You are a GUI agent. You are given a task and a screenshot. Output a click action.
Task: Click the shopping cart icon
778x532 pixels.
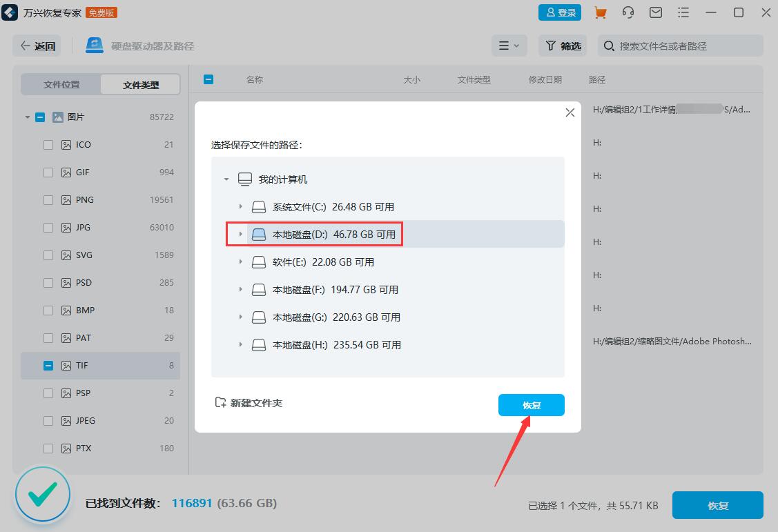[x=600, y=12]
